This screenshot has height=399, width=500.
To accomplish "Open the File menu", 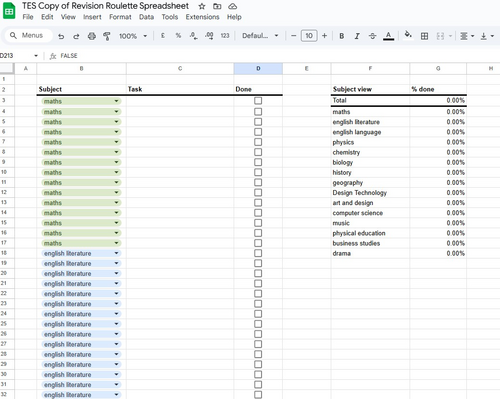I will (x=28, y=17).
